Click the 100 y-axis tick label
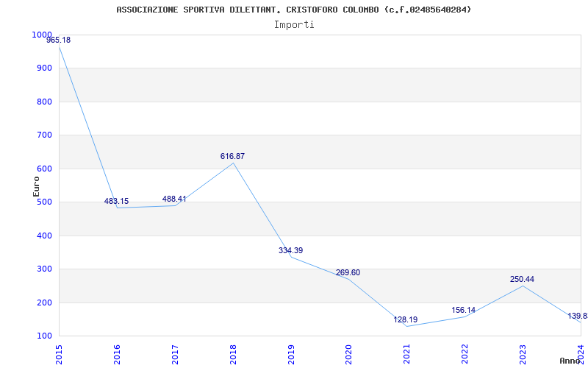 pos(45,336)
